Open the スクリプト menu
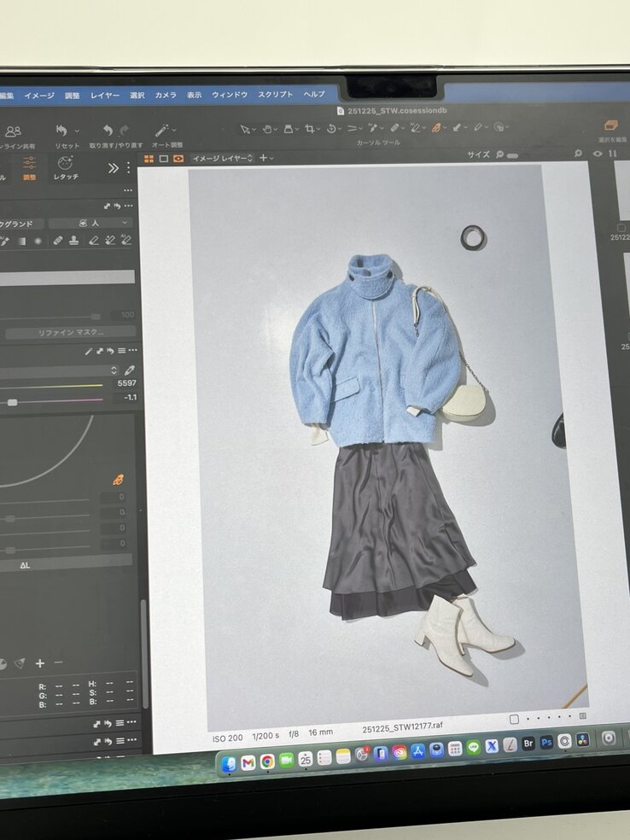Image resolution: width=630 pixels, height=840 pixels. pyautogui.click(x=276, y=94)
